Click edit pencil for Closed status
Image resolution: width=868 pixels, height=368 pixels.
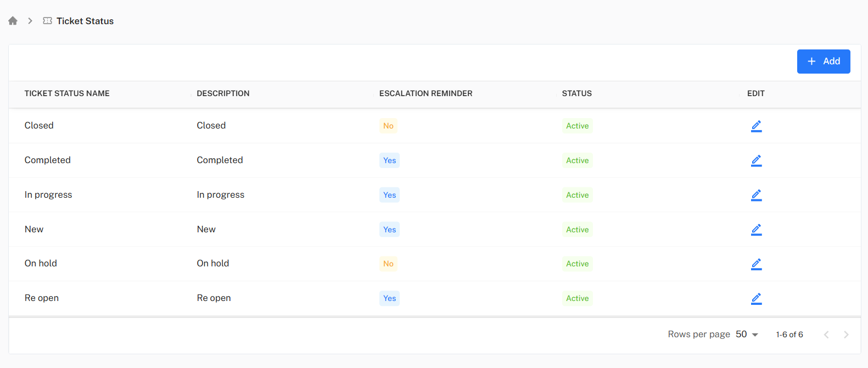point(756,126)
